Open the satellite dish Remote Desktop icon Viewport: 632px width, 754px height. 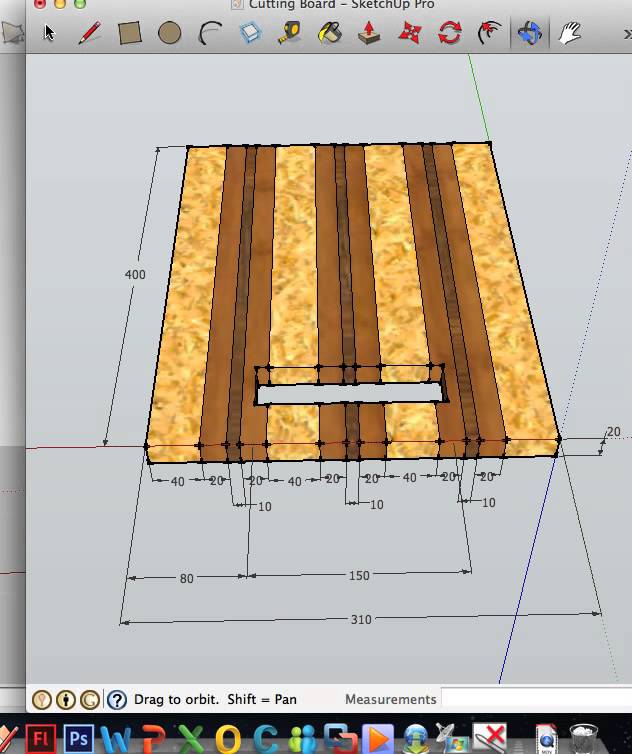tap(451, 738)
